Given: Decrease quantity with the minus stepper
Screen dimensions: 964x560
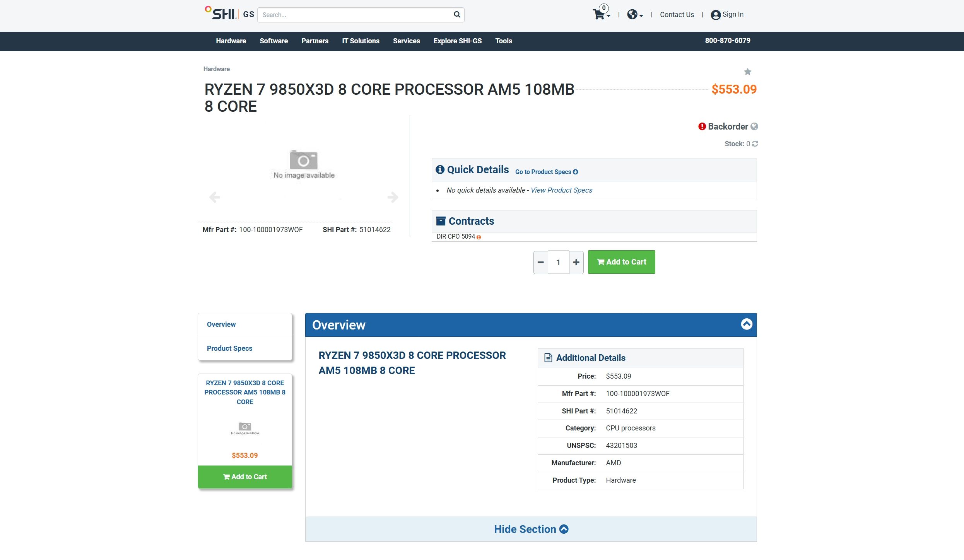Looking at the screenshot, I should coord(540,262).
